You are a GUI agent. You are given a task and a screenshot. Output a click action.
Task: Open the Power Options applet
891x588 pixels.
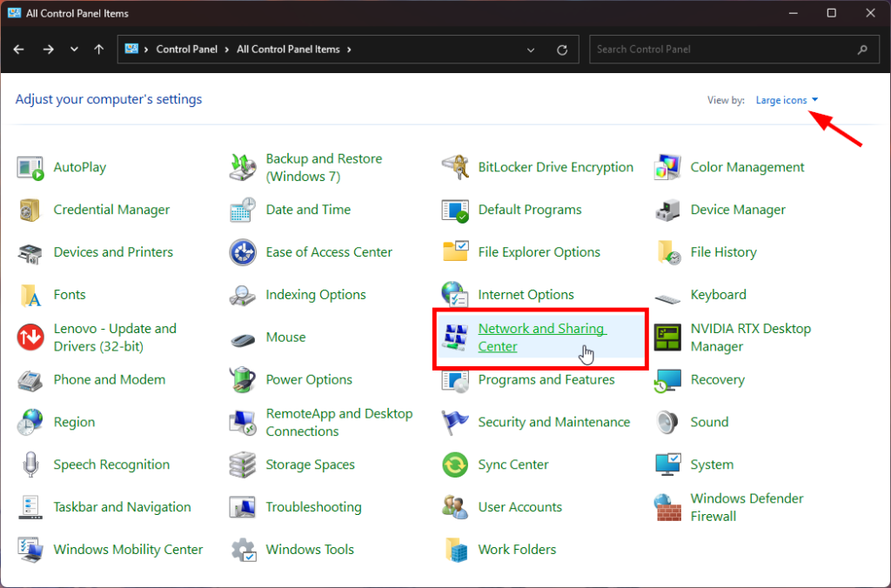(x=310, y=380)
